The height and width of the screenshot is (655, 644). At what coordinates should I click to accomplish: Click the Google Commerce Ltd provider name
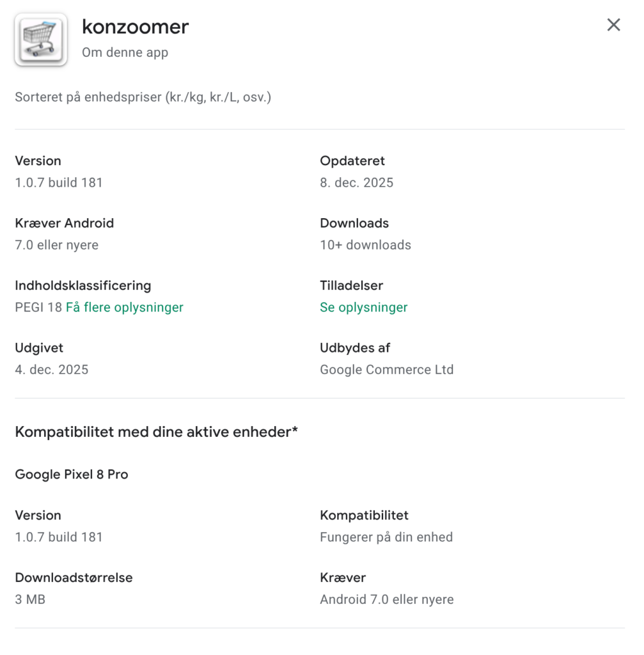386,370
